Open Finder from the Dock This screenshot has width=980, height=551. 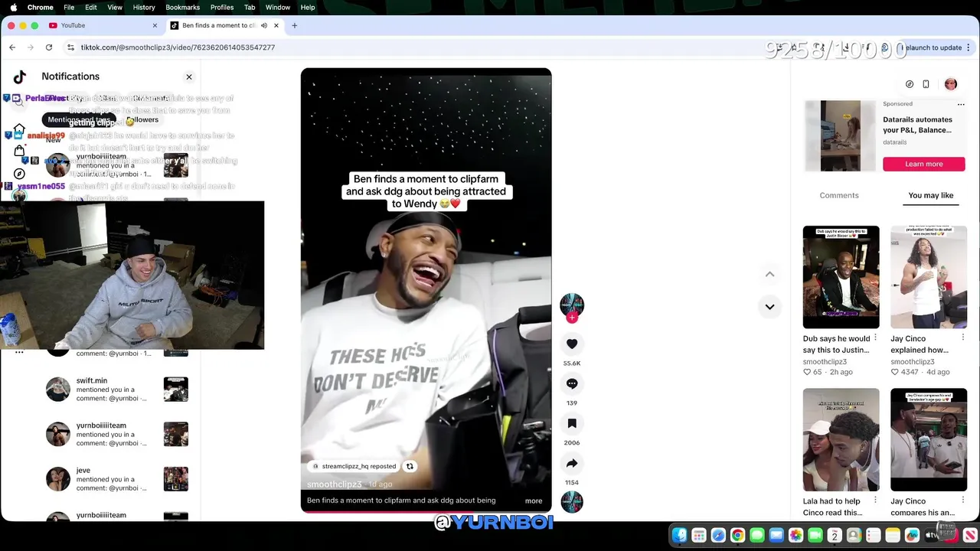point(679,536)
